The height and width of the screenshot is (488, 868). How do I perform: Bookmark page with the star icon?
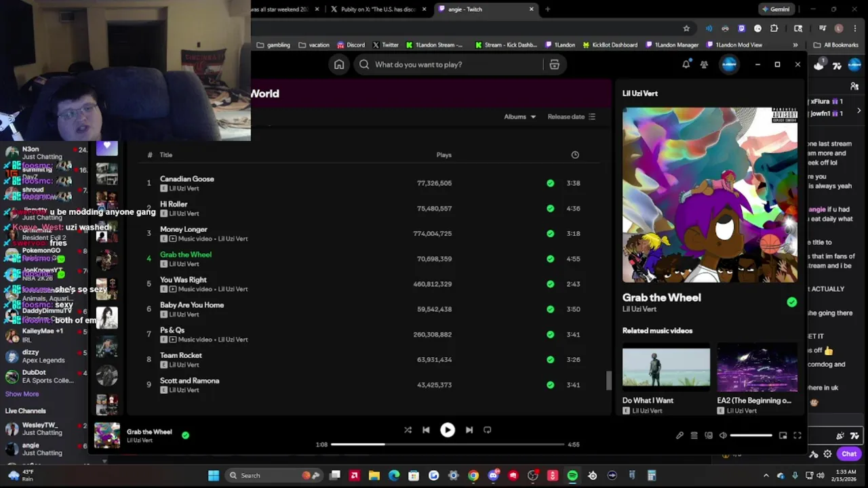coord(686,28)
